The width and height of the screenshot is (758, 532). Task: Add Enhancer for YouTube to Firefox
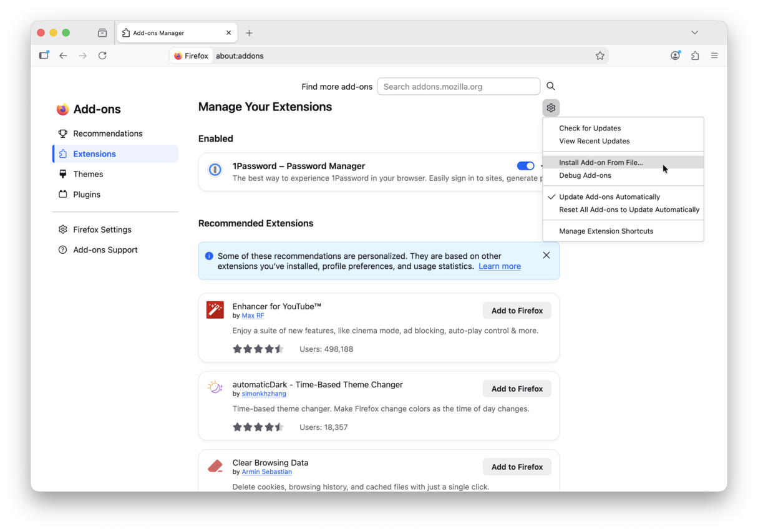[x=517, y=311]
